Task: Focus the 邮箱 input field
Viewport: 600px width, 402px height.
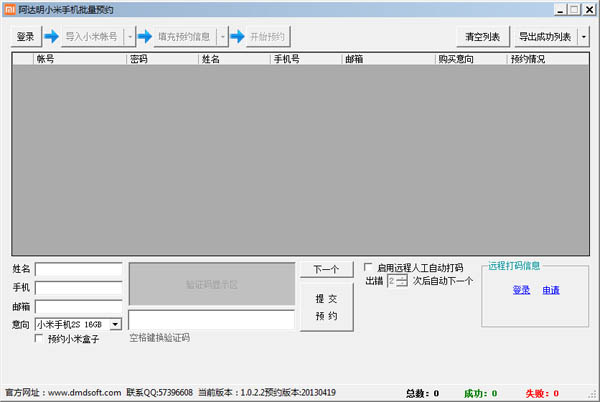Action: click(x=78, y=306)
